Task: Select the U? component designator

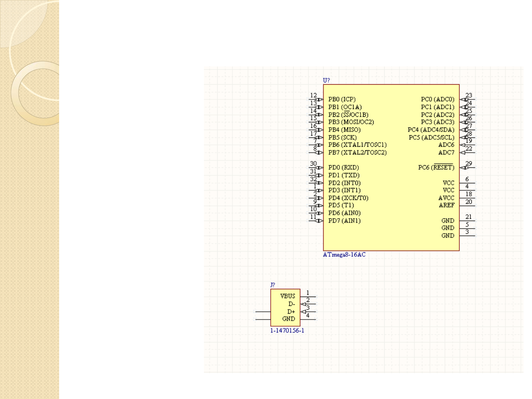Action: click(326, 80)
